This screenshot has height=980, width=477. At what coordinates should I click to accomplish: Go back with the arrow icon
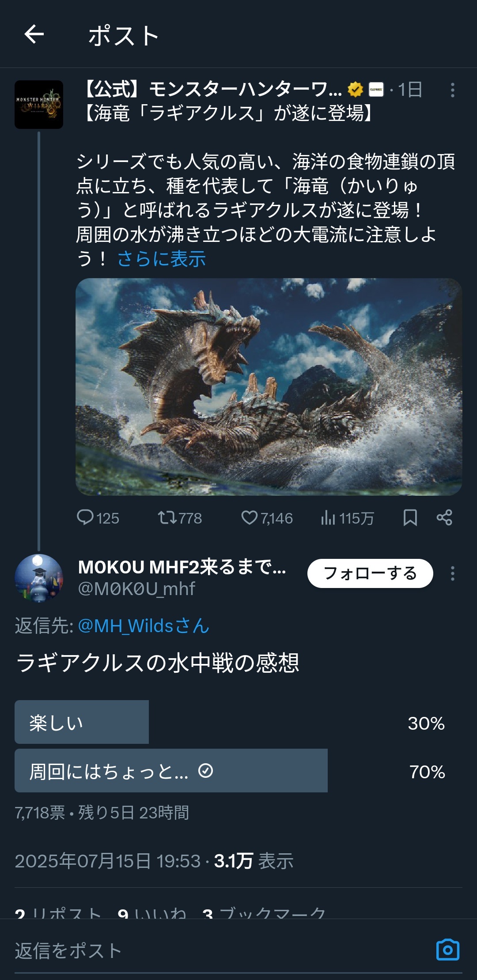[34, 34]
